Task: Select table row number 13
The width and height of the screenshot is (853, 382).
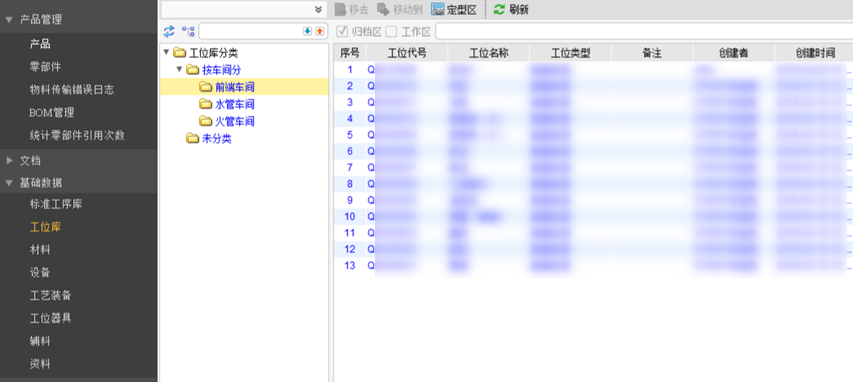Action: click(x=593, y=266)
